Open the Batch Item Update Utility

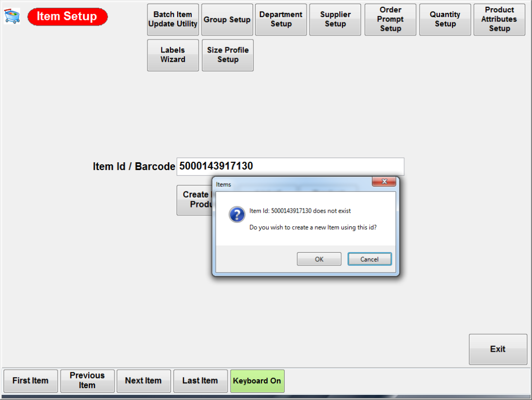pyautogui.click(x=172, y=19)
